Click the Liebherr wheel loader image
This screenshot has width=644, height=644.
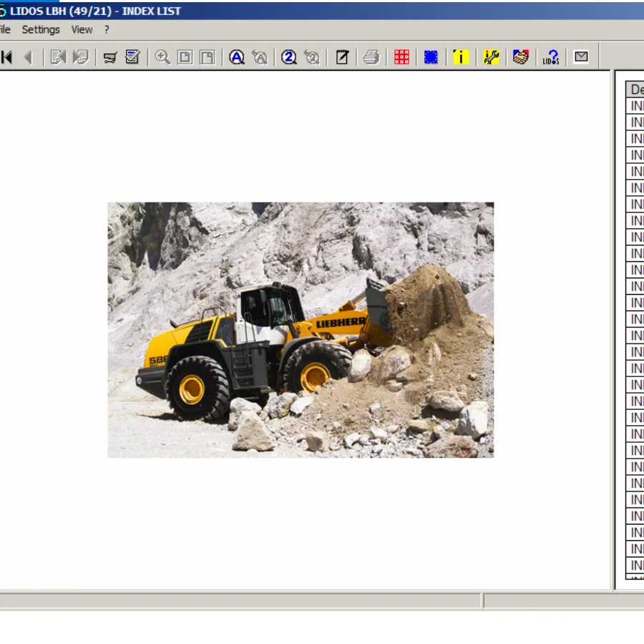point(301,330)
